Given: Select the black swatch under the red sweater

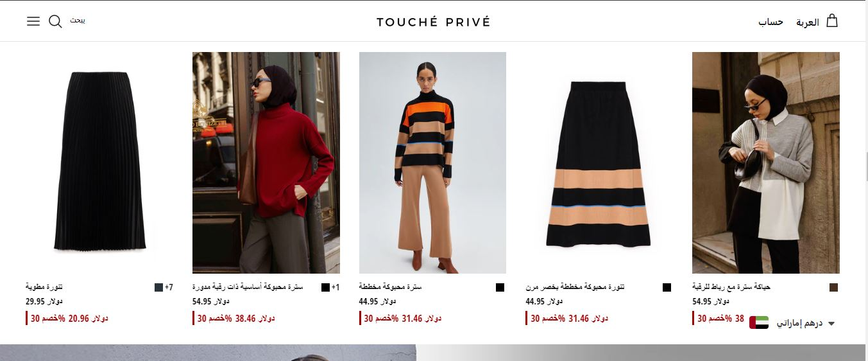Looking at the screenshot, I should (x=325, y=287).
